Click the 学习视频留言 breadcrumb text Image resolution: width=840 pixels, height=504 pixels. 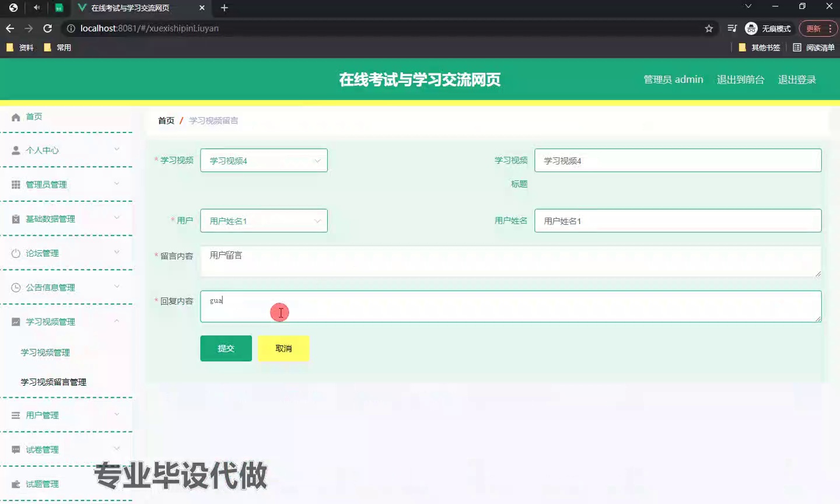[x=213, y=121]
